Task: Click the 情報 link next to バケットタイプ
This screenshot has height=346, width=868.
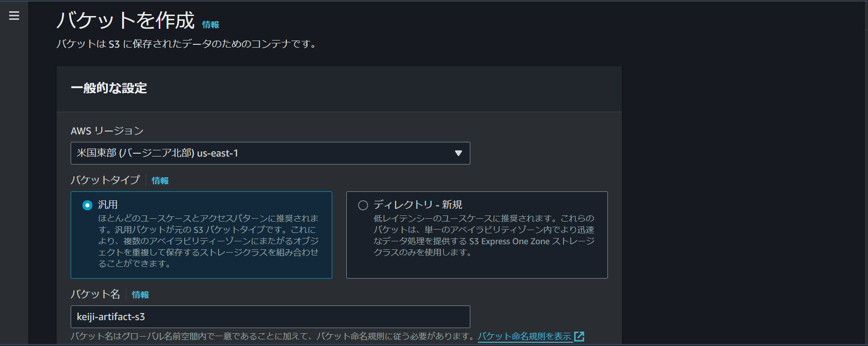Action: tap(160, 181)
